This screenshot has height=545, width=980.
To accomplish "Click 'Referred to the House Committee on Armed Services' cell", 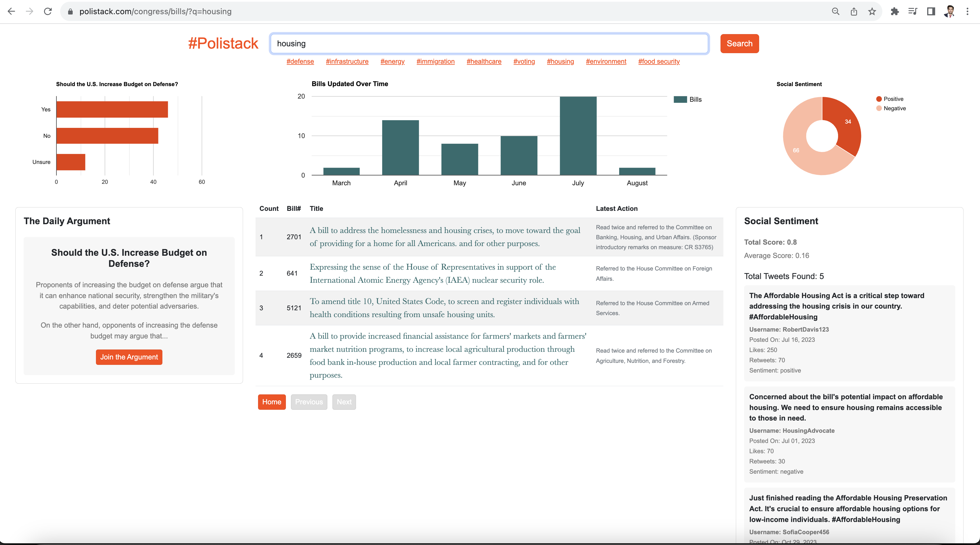I will (652, 308).
